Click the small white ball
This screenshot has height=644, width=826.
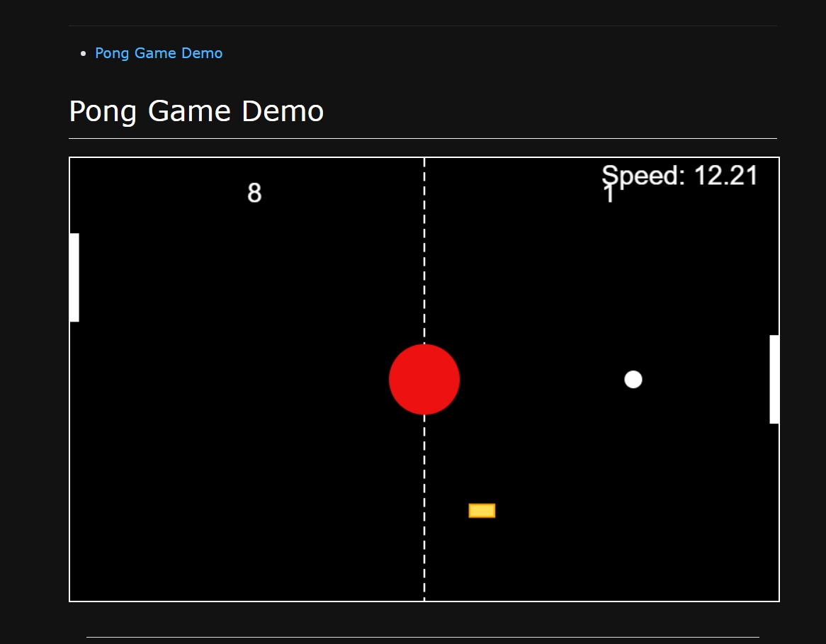633,379
